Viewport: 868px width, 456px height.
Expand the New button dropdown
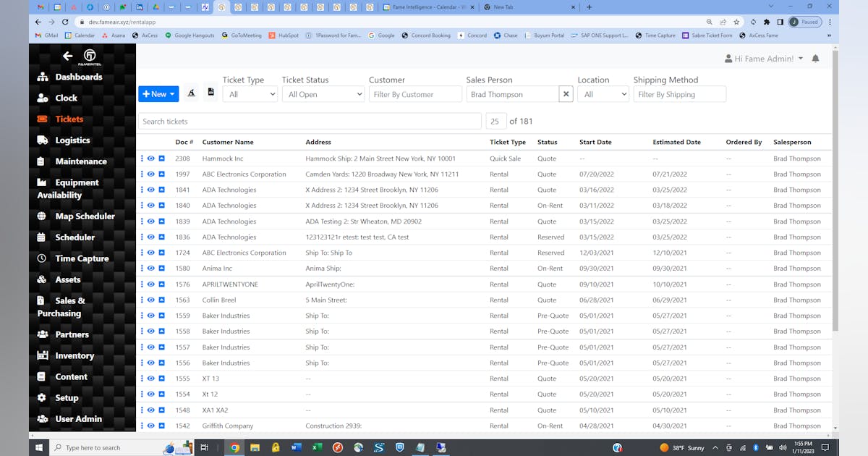point(158,94)
